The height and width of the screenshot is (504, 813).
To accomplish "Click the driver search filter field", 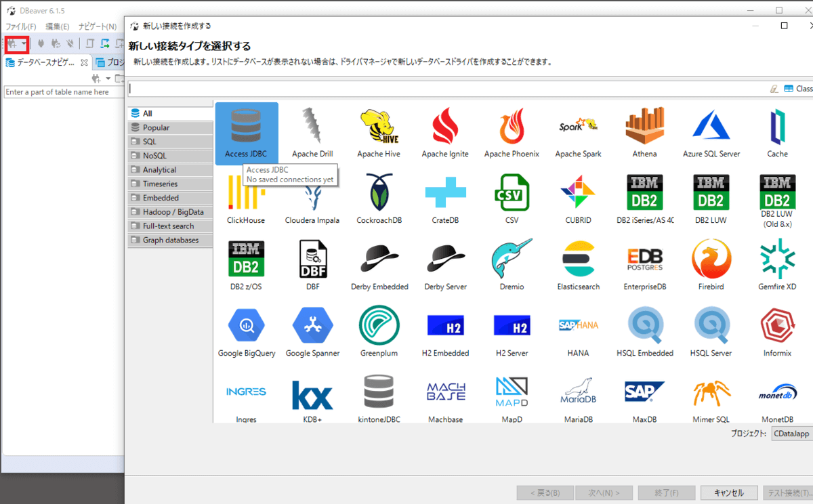I will click(x=447, y=89).
